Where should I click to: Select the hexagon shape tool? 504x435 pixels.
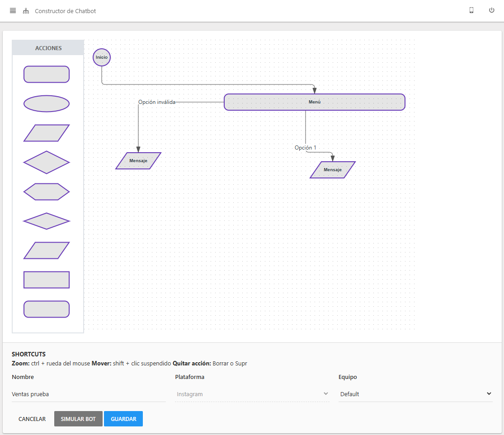pos(47,192)
